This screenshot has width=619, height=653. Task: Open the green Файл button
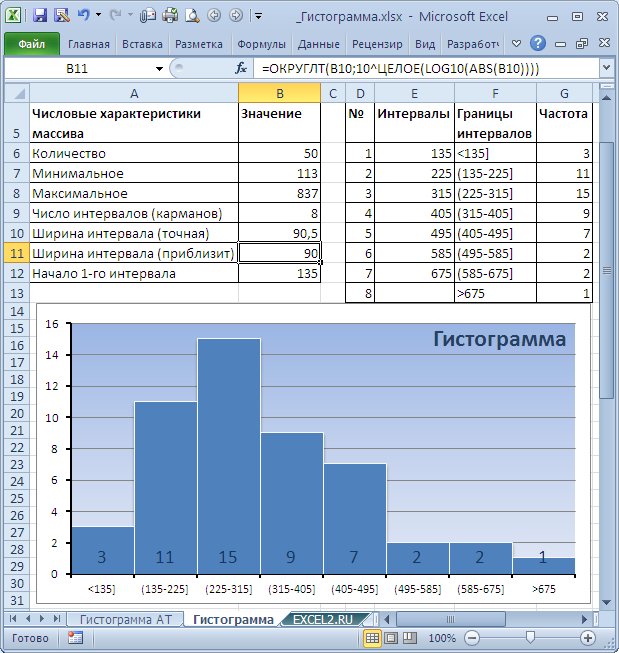pos(31,44)
